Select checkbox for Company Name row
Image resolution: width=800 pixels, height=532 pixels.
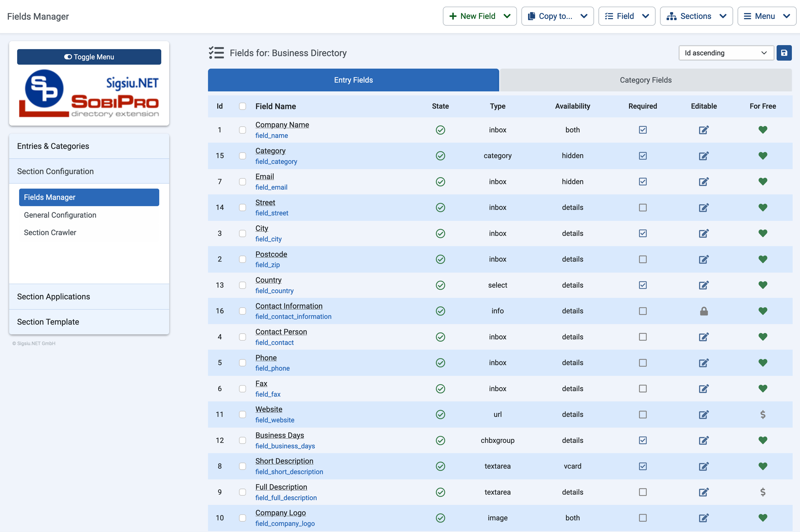click(242, 130)
